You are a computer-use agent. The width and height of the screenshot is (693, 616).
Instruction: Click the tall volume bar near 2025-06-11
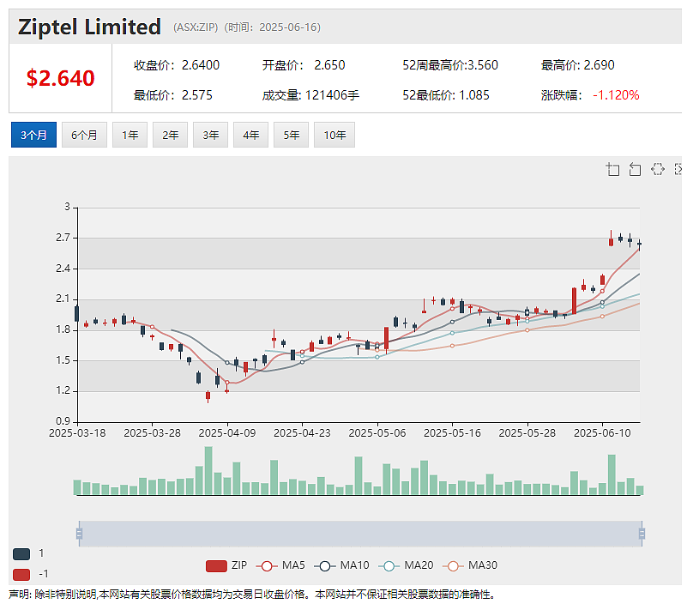[x=612, y=474]
